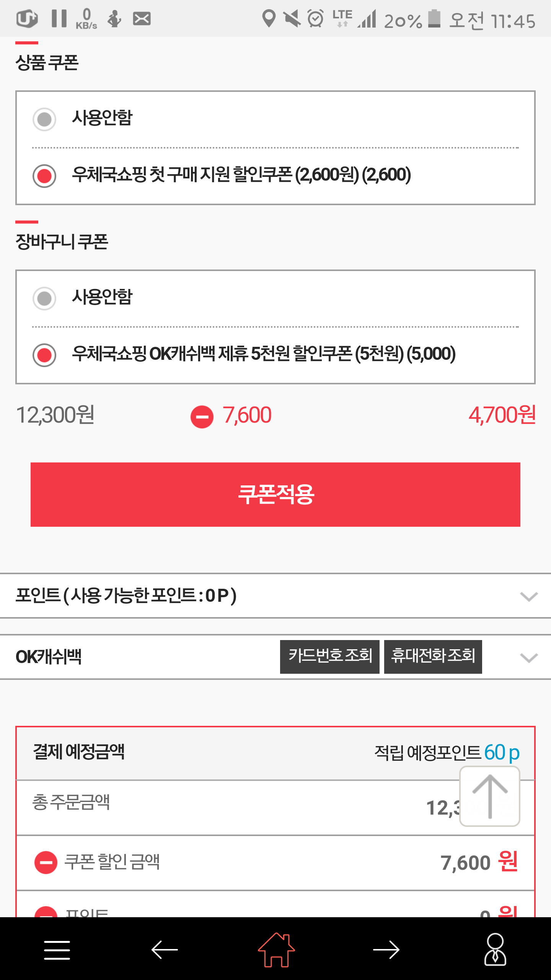The height and width of the screenshot is (980, 551).
Task: Tap the scroll-to-top arrow button
Action: (489, 796)
